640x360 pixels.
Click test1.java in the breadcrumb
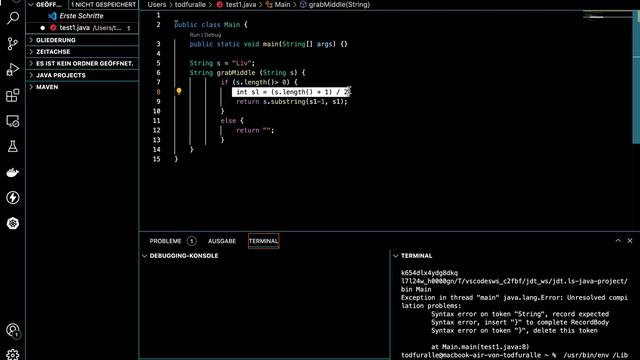(x=241, y=4)
